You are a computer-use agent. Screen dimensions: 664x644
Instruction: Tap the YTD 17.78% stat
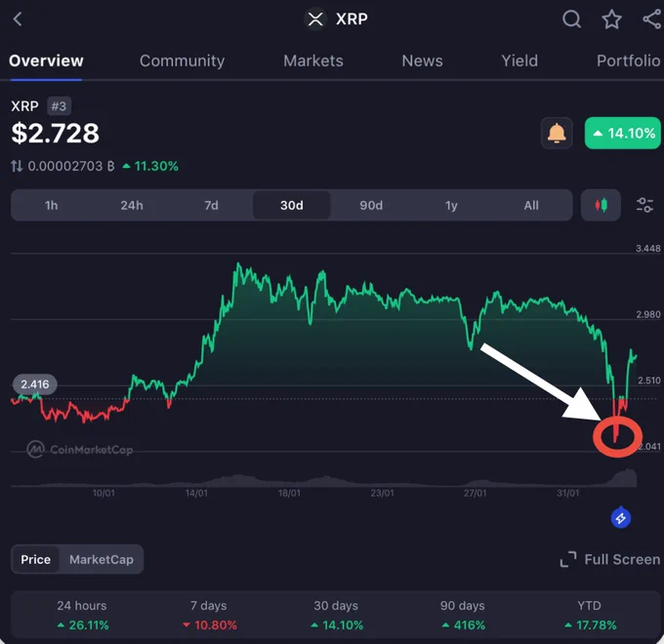(x=590, y=616)
